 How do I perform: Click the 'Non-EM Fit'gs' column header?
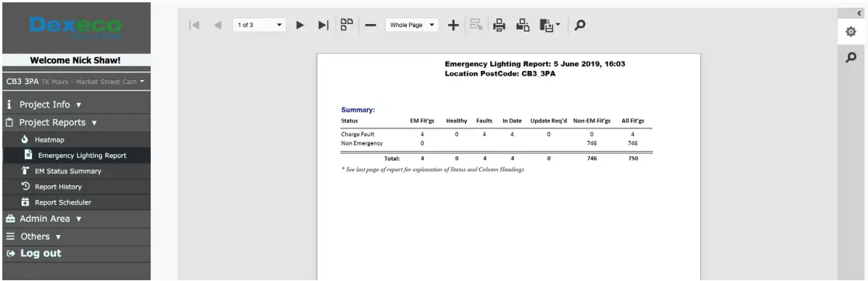(592, 121)
